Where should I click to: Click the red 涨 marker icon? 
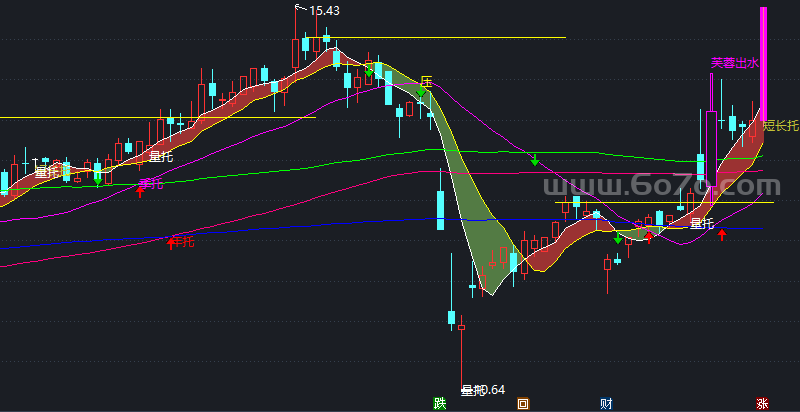pyautogui.click(x=762, y=404)
